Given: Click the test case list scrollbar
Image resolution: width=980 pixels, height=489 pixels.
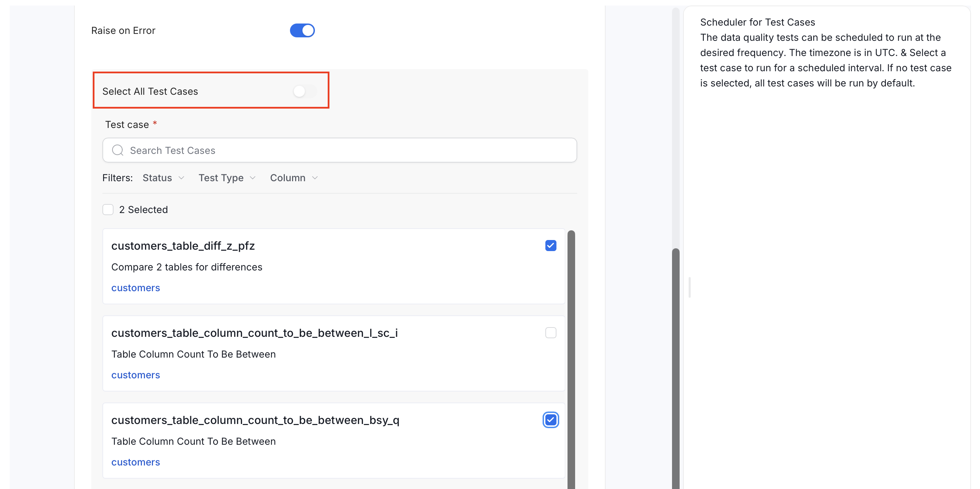Looking at the screenshot, I should point(571,359).
